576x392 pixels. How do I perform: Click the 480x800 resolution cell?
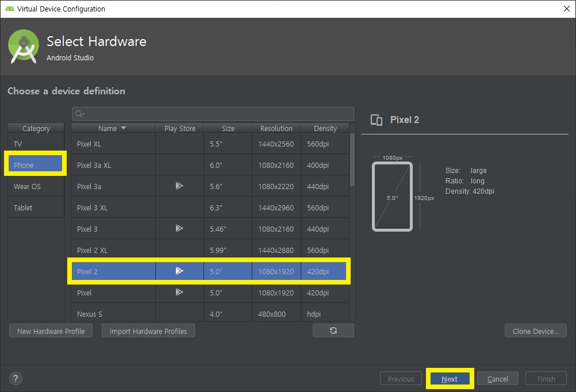[x=276, y=313]
